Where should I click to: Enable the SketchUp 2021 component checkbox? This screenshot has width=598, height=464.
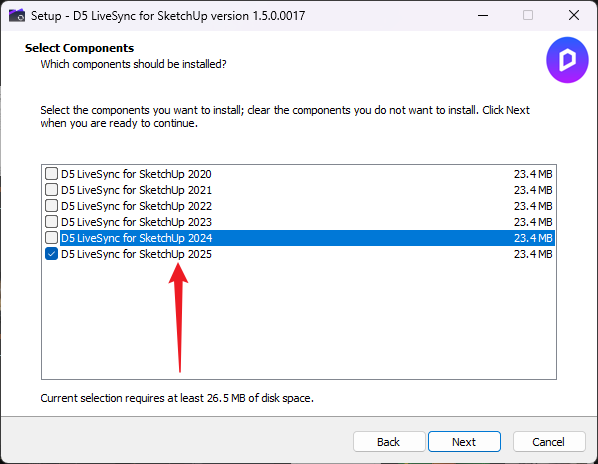51,190
